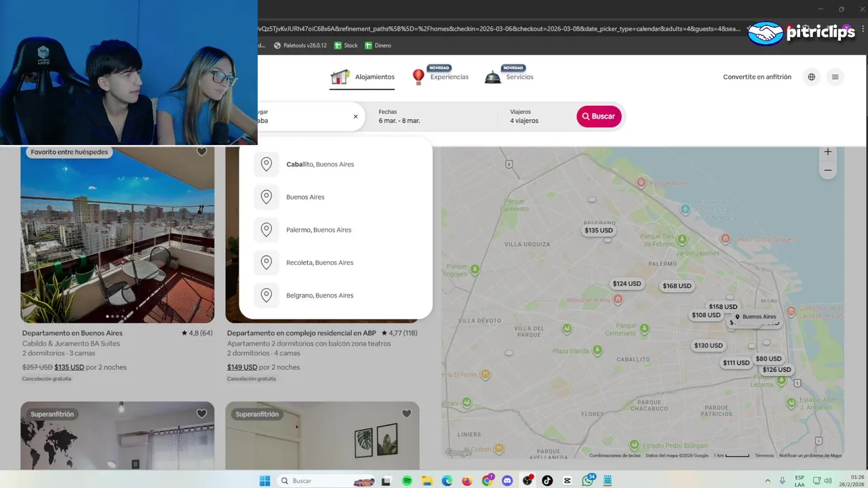This screenshot has width=868, height=488.
Task: Show hidden system tray icons
Action: click(768, 481)
